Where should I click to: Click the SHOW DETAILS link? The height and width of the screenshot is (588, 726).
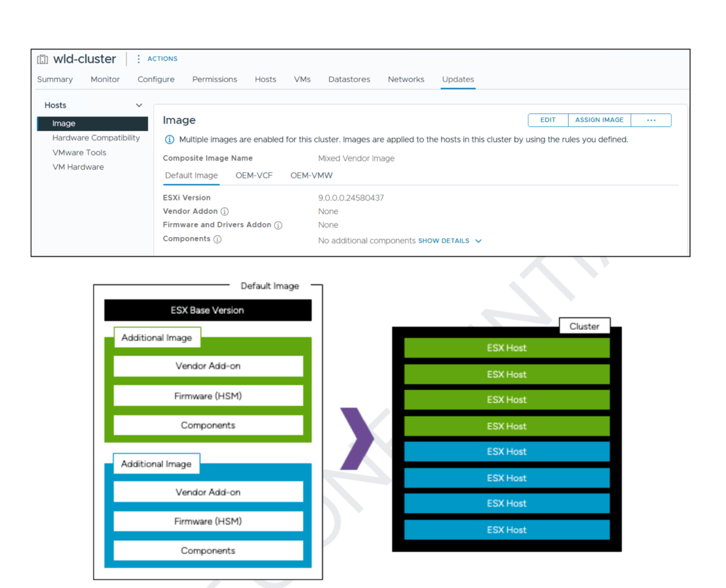(x=444, y=241)
